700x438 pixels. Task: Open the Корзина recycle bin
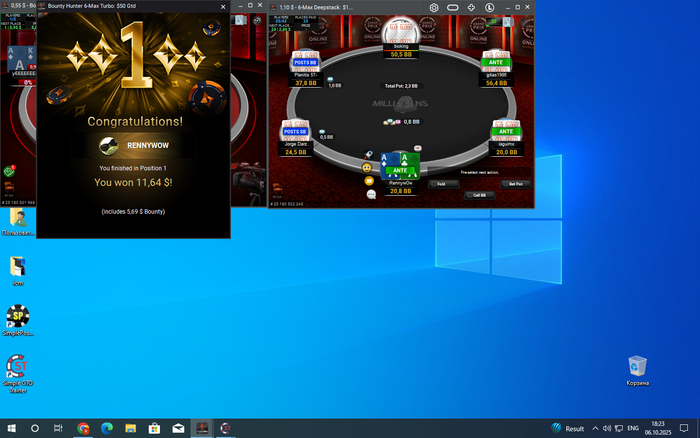tap(638, 371)
